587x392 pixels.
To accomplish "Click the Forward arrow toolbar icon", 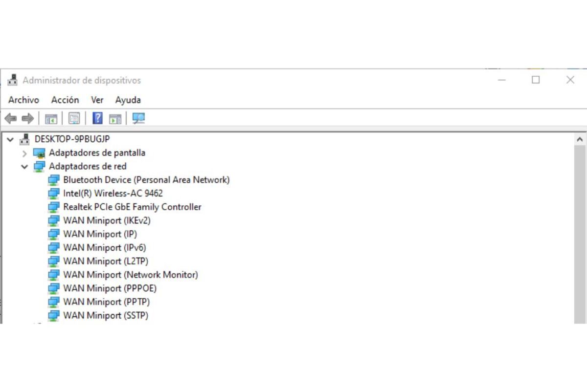I will click(x=28, y=118).
